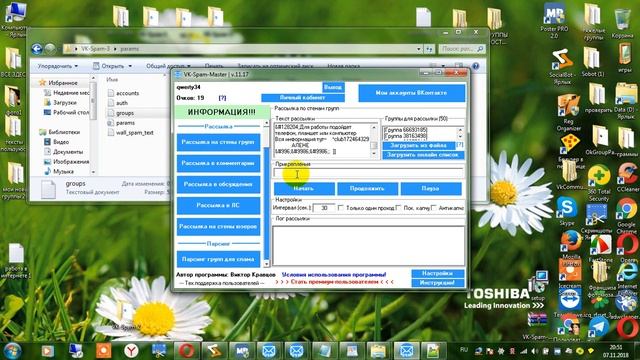Viewport: 640px width, 360px height.
Task: Click Explorer back navigation arrow
Action: [x=37, y=49]
